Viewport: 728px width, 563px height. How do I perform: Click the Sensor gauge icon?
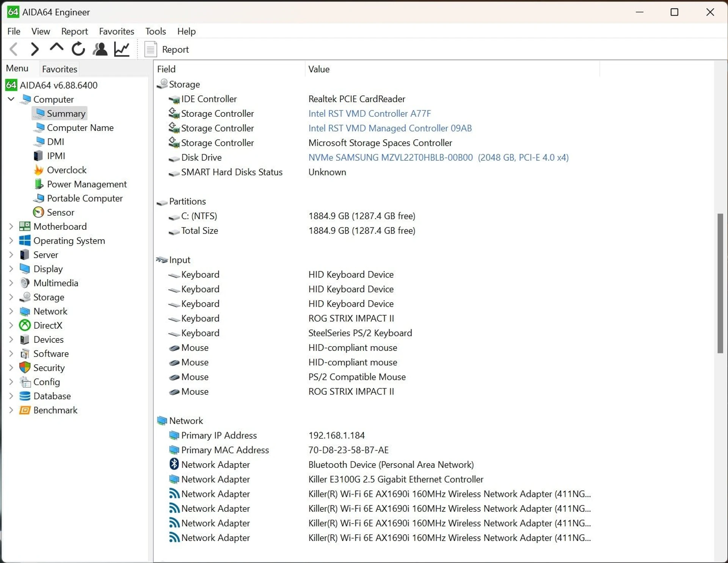pos(39,212)
